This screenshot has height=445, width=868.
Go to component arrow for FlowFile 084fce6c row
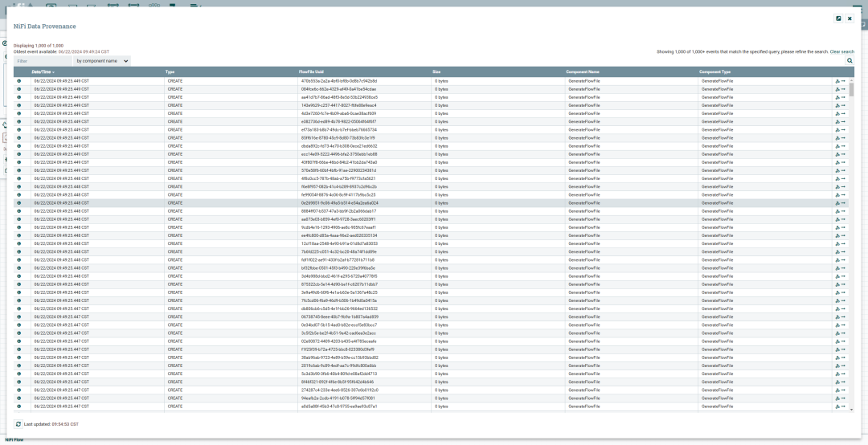[x=843, y=89]
